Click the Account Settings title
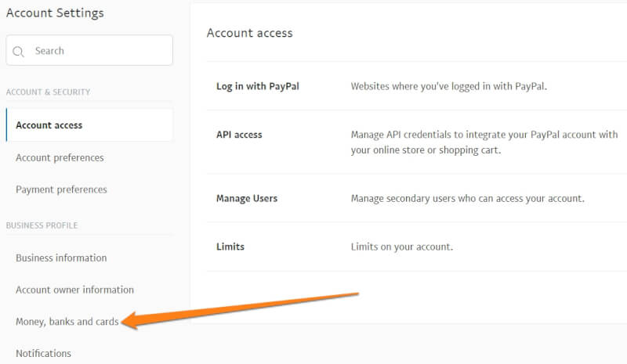Image resolution: width=627 pixels, height=364 pixels. (55, 13)
